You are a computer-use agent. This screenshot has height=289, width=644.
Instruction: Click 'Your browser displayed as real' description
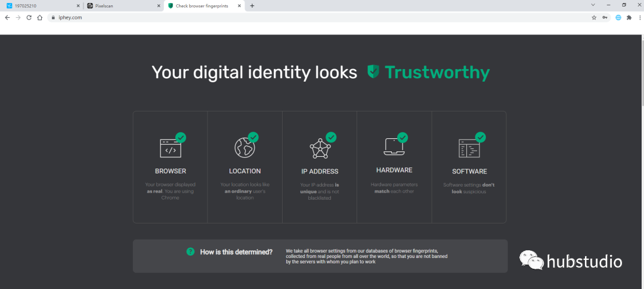pyautogui.click(x=171, y=191)
